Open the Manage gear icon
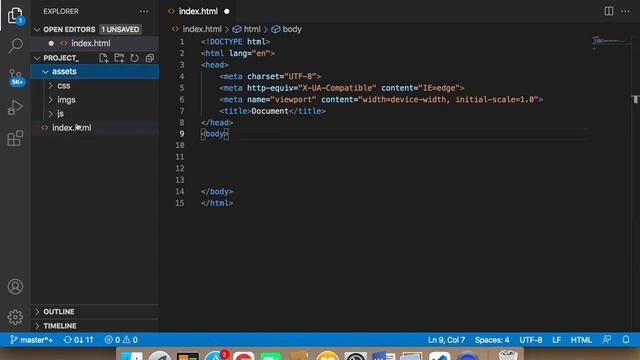 (15, 317)
